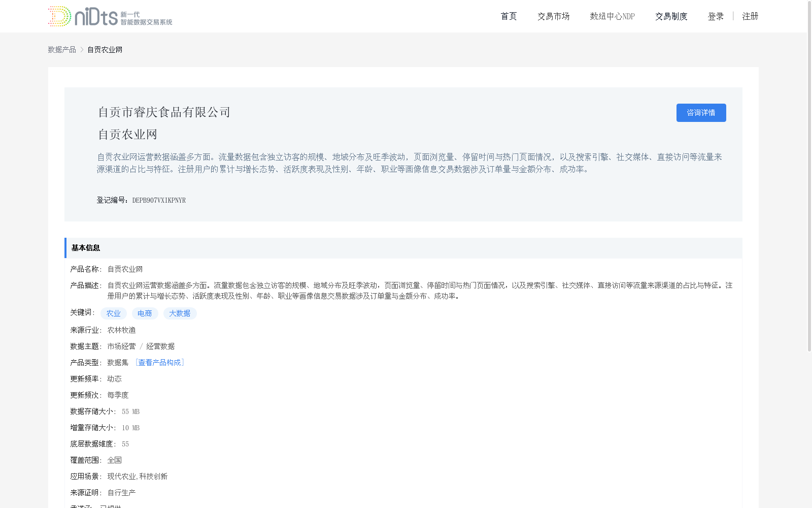Open the 交易制度 menu item

coord(671,16)
